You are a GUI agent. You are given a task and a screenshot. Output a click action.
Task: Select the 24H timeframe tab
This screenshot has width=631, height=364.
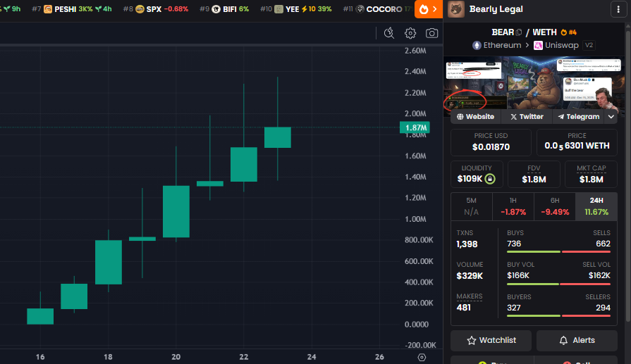pyautogui.click(x=596, y=206)
